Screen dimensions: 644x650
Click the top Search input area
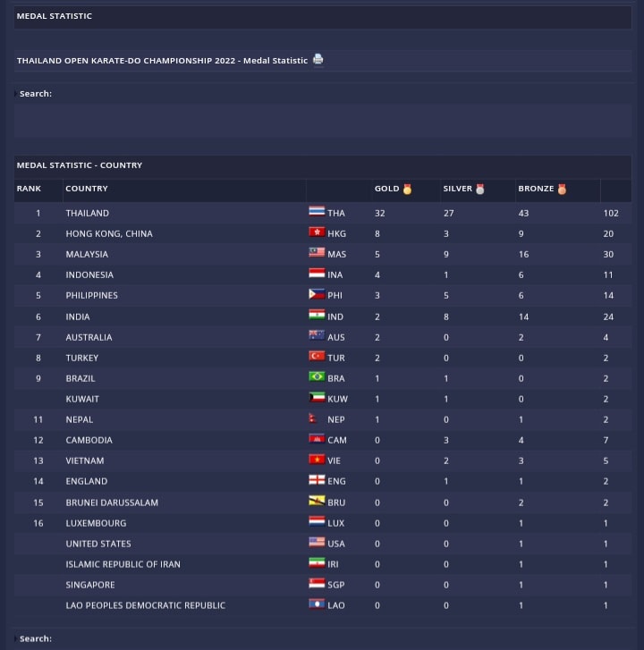coord(322,121)
